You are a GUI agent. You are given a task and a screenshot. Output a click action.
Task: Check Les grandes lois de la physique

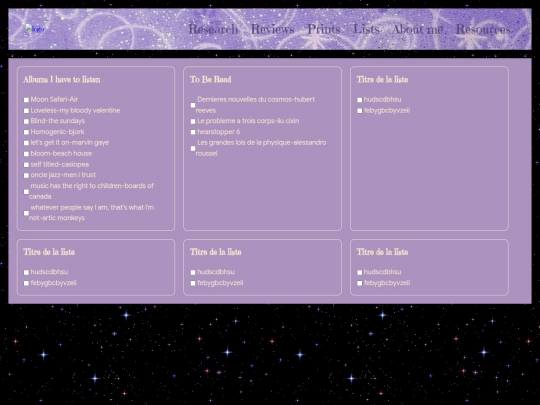(193, 148)
